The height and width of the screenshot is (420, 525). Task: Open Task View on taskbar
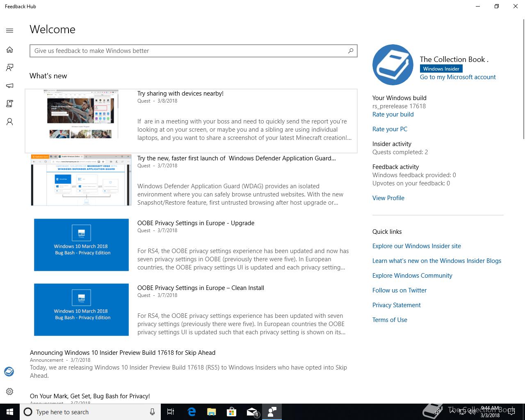click(171, 412)
